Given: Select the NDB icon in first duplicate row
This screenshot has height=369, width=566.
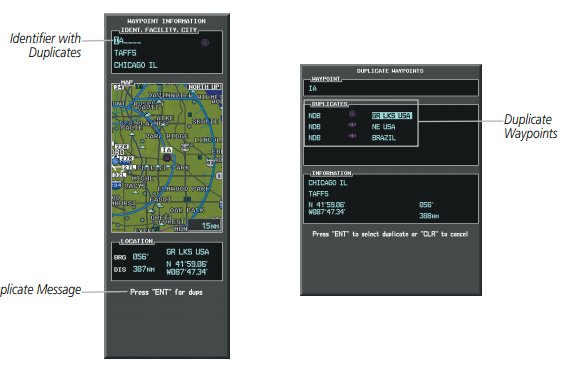Looking at the screenshot, I should [x=352, y=114].
